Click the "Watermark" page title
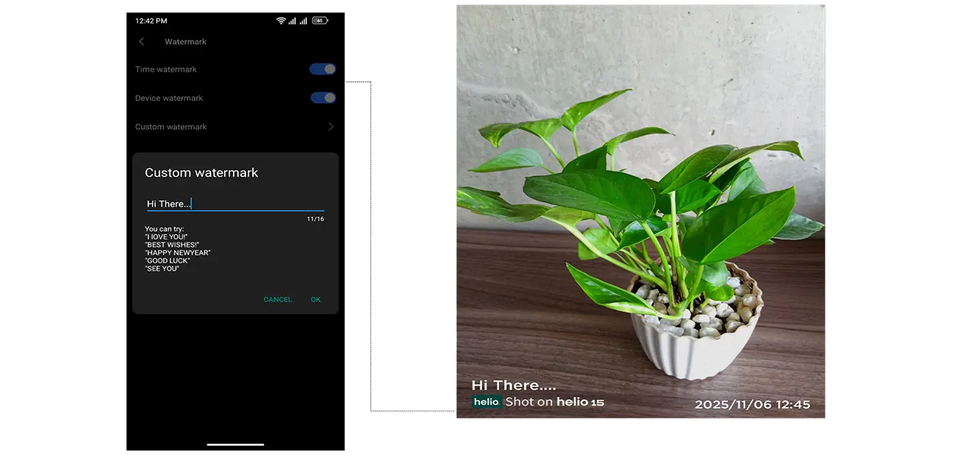Image resolution: width=980 pixels, height=465 pixels. click(x=185, y=42)
